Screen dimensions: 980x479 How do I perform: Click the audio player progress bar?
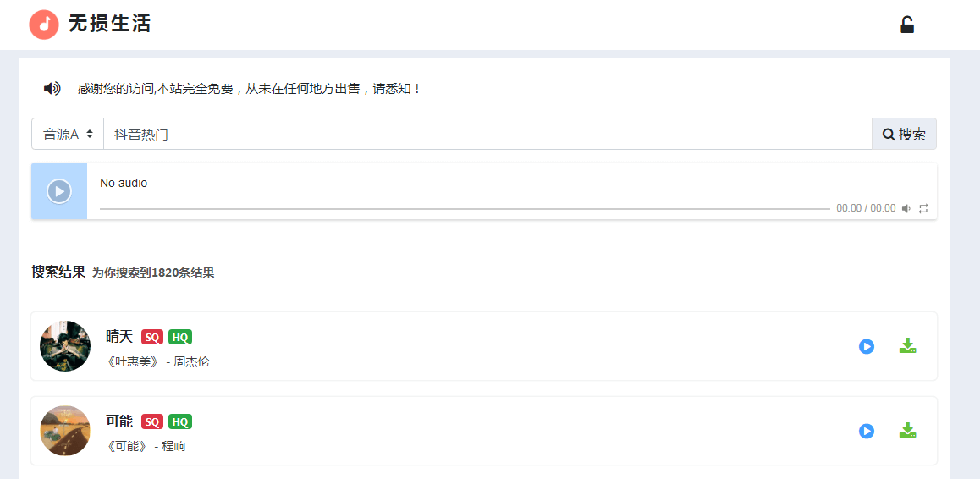[x=464, y=208]
